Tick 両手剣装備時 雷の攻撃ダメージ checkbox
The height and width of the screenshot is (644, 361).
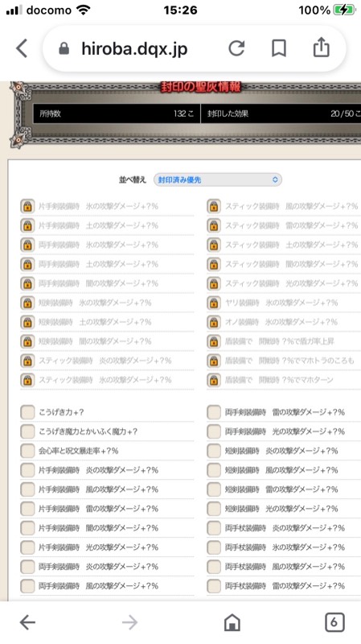click(214, 412)
